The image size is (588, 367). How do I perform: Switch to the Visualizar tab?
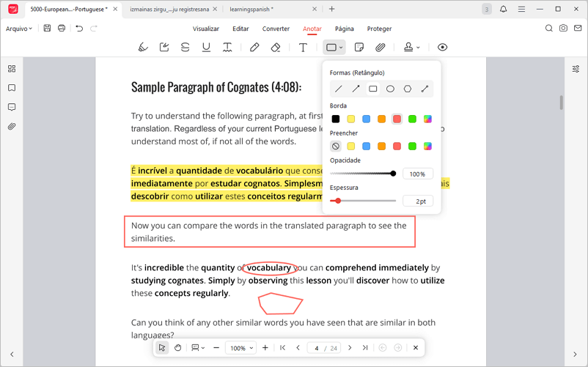pos(206,29)
